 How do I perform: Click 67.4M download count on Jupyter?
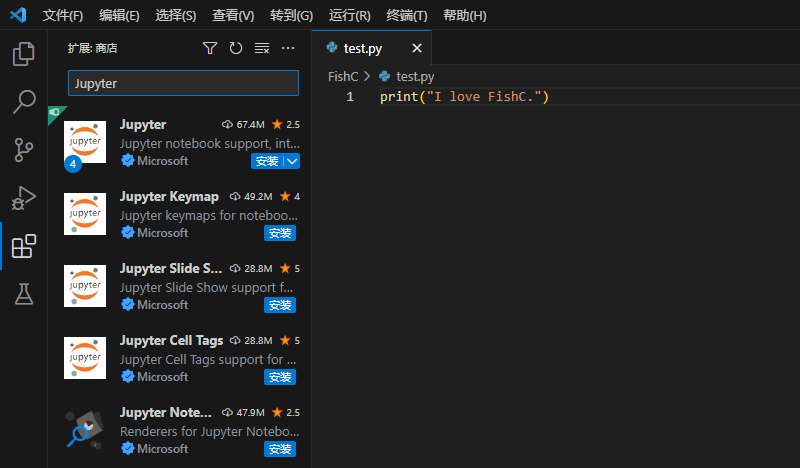click(251, 125)
